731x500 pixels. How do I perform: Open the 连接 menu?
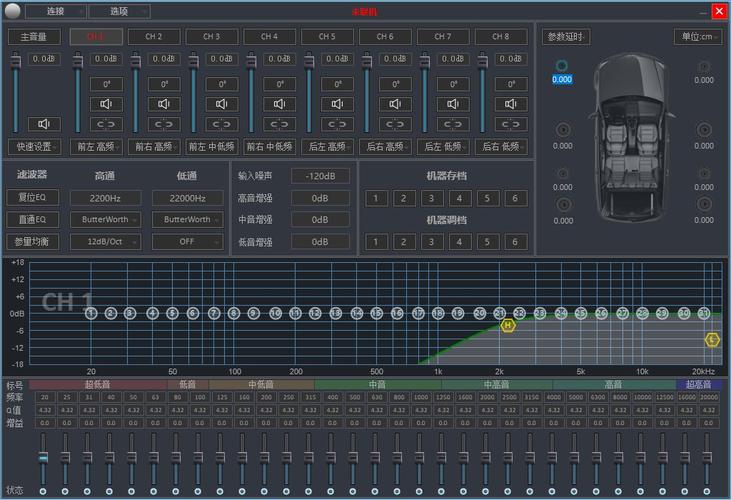56,11
